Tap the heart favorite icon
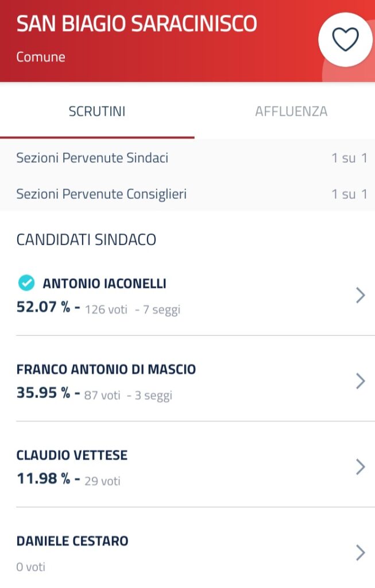The height and width of the screenshot is (588, 375). tap(346, 40)
